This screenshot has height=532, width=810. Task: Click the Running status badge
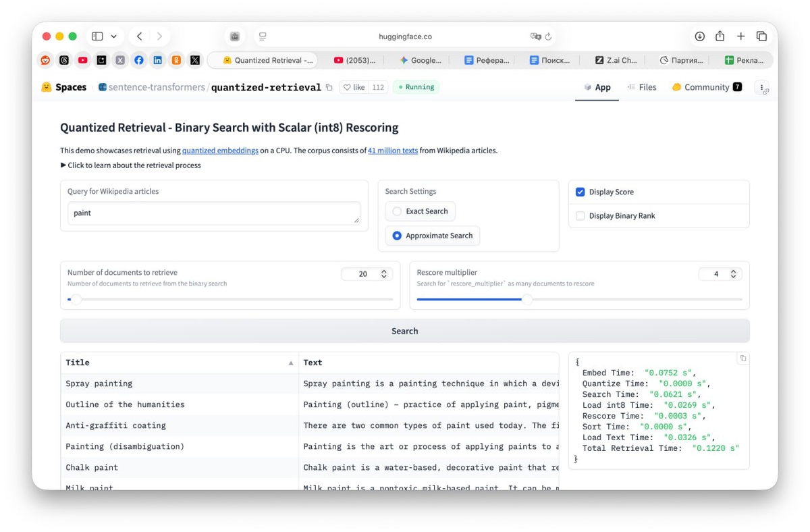(416, 87)
